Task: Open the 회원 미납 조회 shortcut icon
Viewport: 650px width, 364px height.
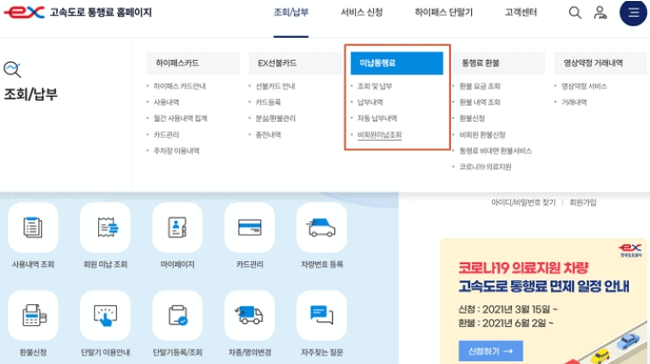Action: pos(105,228)
